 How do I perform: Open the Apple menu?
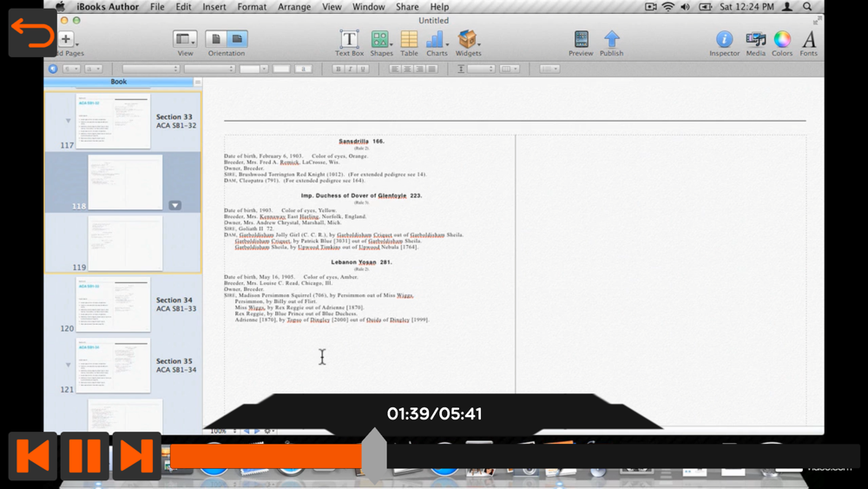click(61, 7)
